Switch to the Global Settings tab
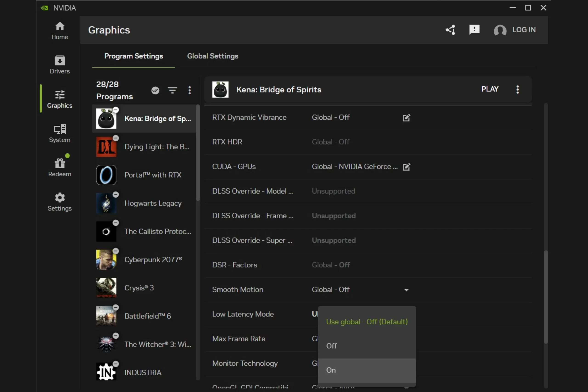Screen dimensions: 588x392 pyautogui.click(x=212, y=56)
